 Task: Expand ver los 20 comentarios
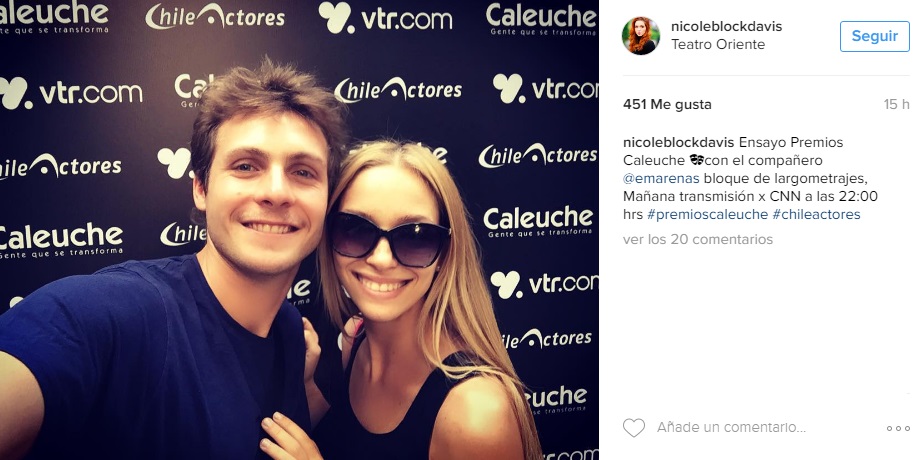[698, 239]
